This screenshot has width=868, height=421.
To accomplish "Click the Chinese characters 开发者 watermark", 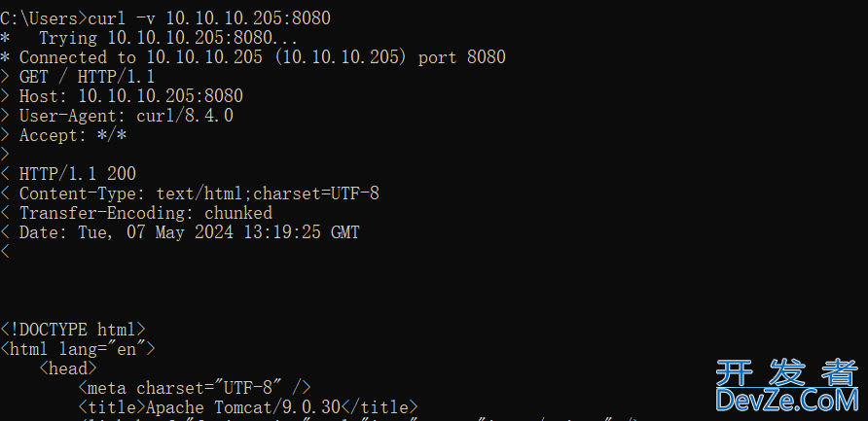I will pos(786,372).
